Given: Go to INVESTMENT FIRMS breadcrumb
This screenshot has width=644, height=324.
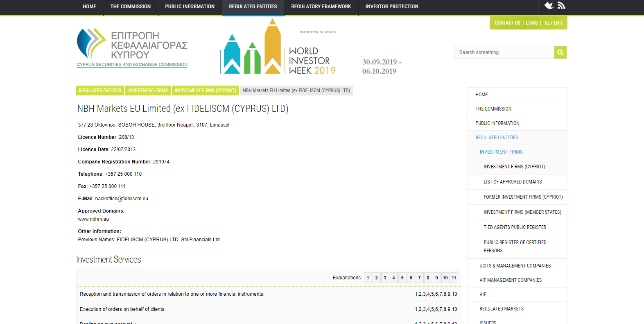Looking at the screenshot, I should click(x=148, y=91).
